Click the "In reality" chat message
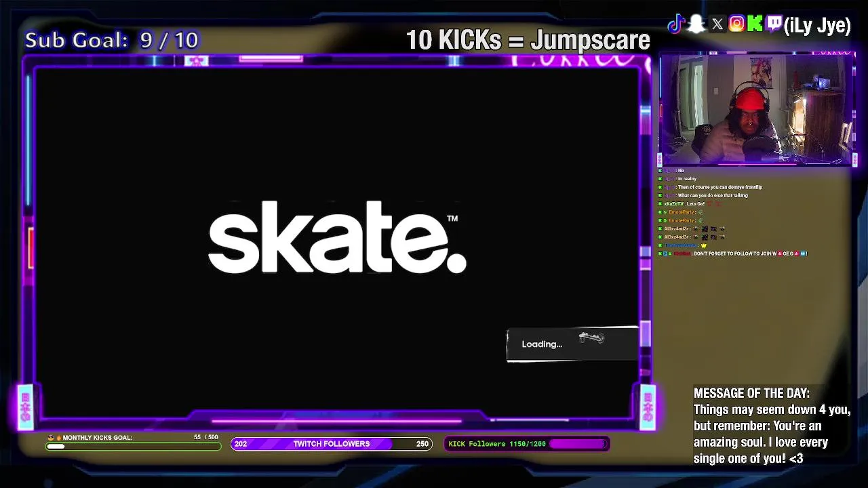868x488 pixels. pos(687,179)
